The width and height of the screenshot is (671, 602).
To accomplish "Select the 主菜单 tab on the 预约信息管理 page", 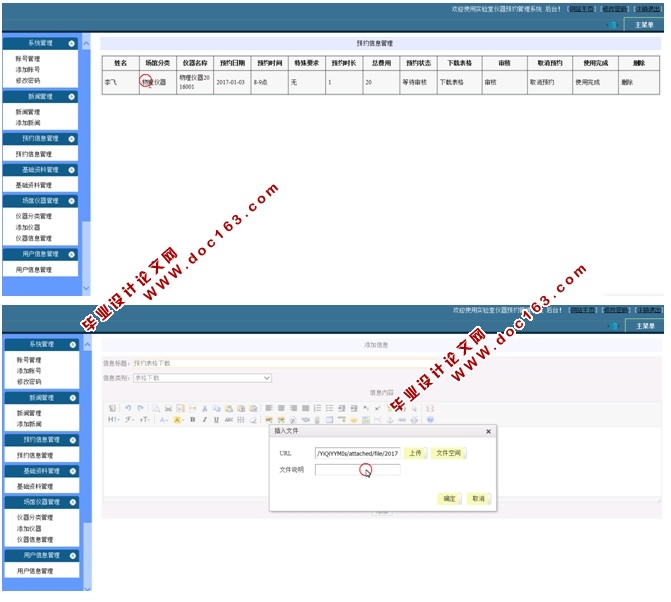I will point(644,25).
